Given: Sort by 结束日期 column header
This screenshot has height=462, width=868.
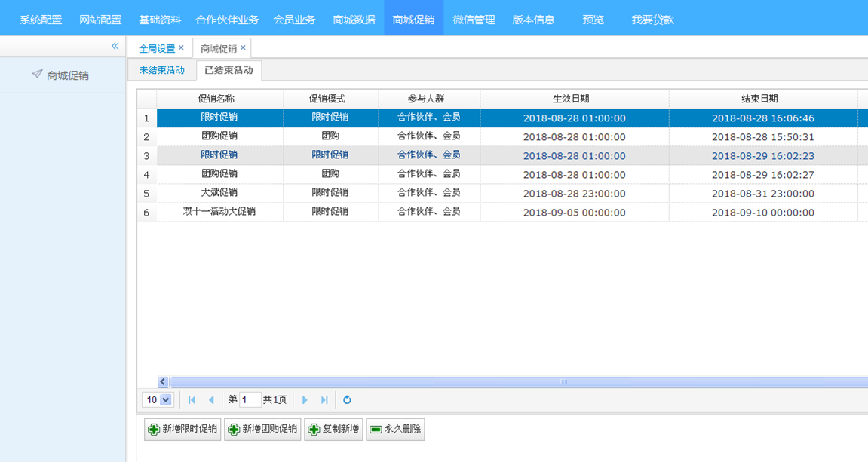Looking at the screenshot, I should [x=763, y=99].
